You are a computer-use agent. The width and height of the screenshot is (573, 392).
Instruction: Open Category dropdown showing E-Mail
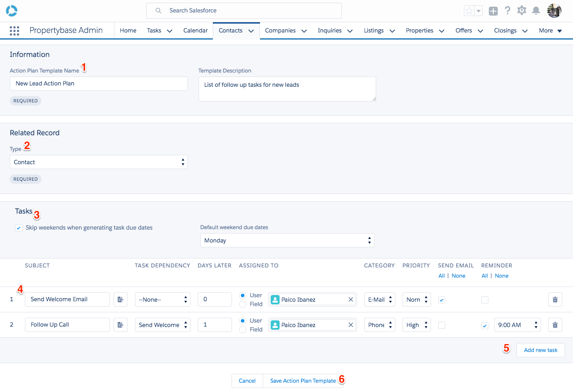point(380,299)
